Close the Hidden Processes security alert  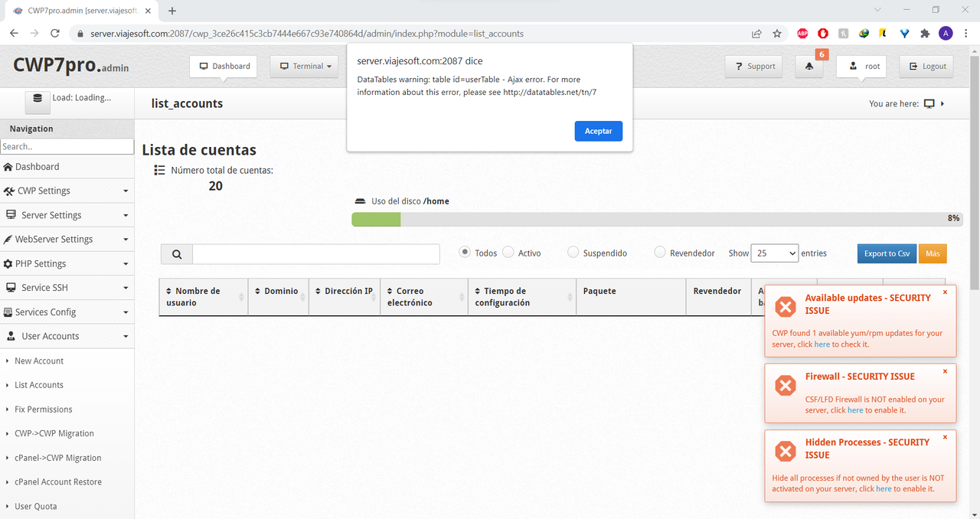click(945, 437)
